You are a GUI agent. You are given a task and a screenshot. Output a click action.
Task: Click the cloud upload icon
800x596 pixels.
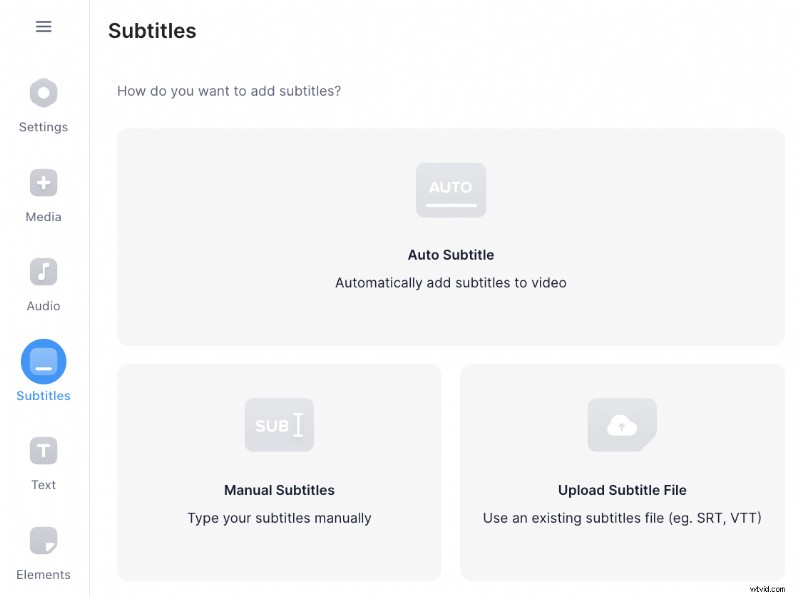tap(622, 425)
